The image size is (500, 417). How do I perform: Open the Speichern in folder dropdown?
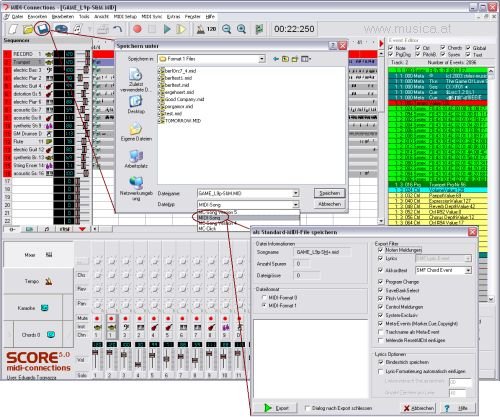pyautogui.click(x=262, y=59)
